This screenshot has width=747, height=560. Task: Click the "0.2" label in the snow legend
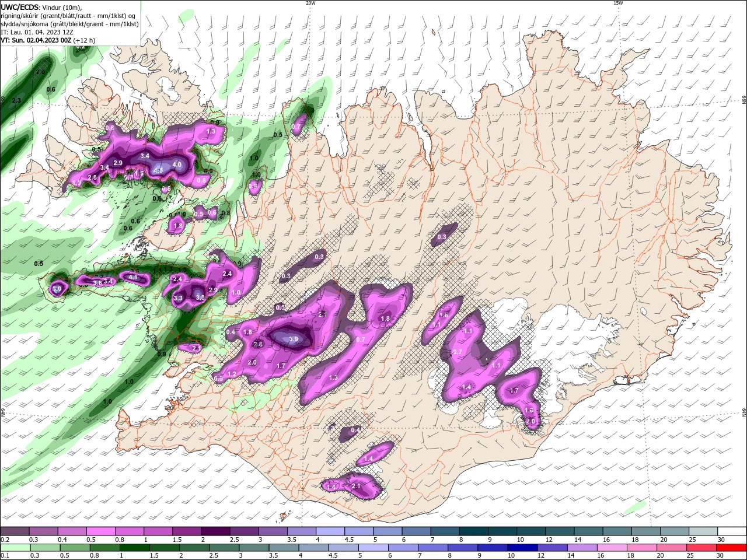click(5, 540)
